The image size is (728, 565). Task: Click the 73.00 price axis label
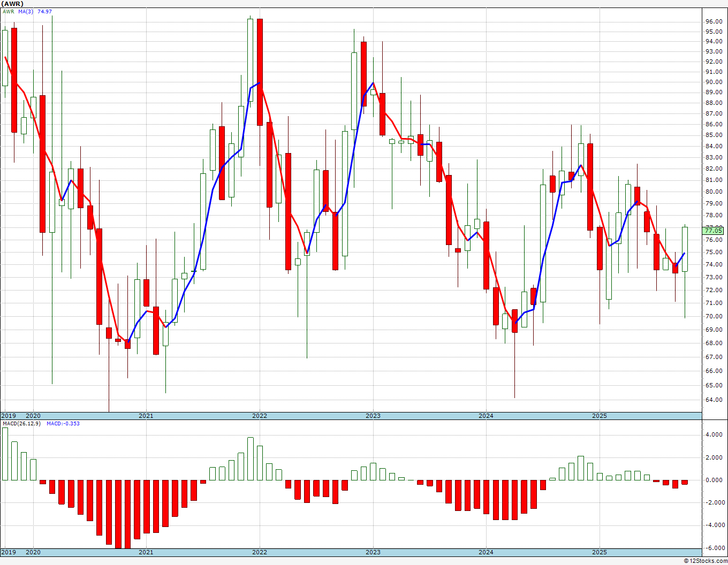[714, 277]
